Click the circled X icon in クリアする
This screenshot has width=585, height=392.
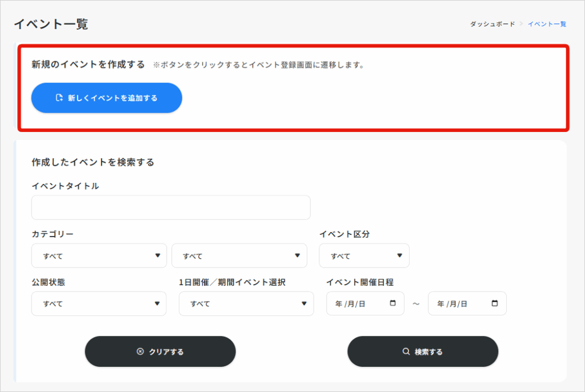click(140, 351)
